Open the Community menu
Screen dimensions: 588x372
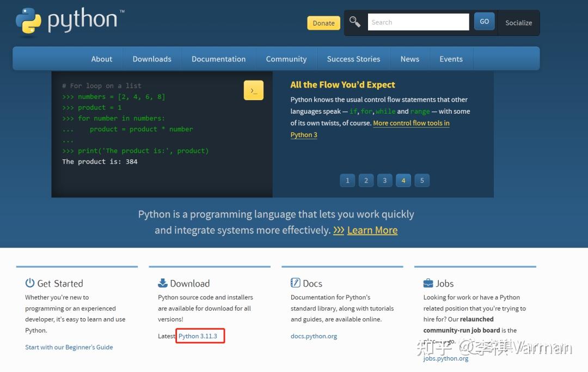286,59
